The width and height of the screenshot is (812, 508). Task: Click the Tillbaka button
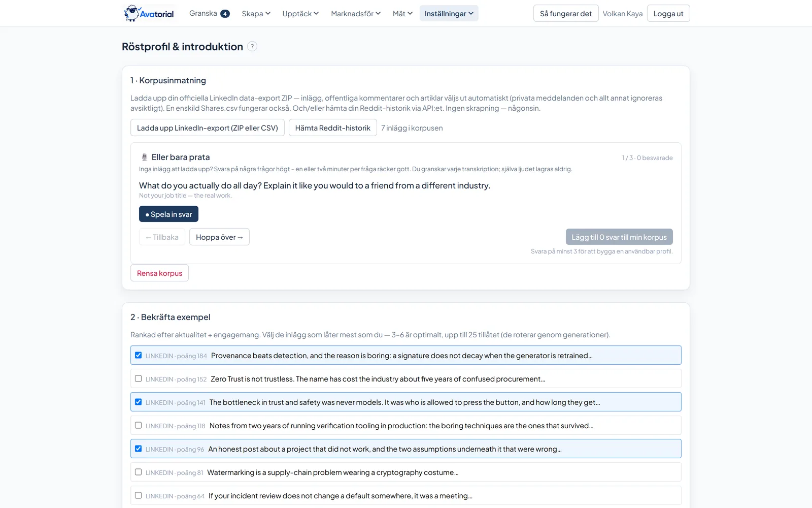(162, 237)
